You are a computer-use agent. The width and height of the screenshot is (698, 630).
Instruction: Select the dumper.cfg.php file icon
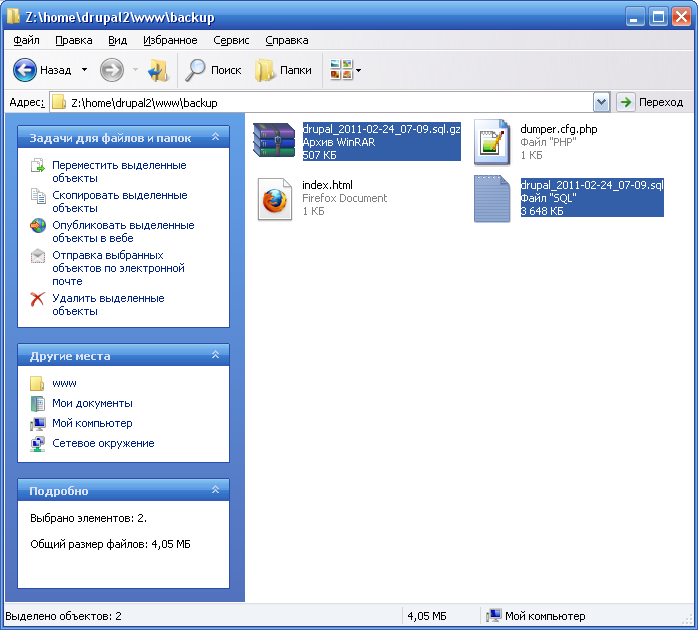click(492, 142)
